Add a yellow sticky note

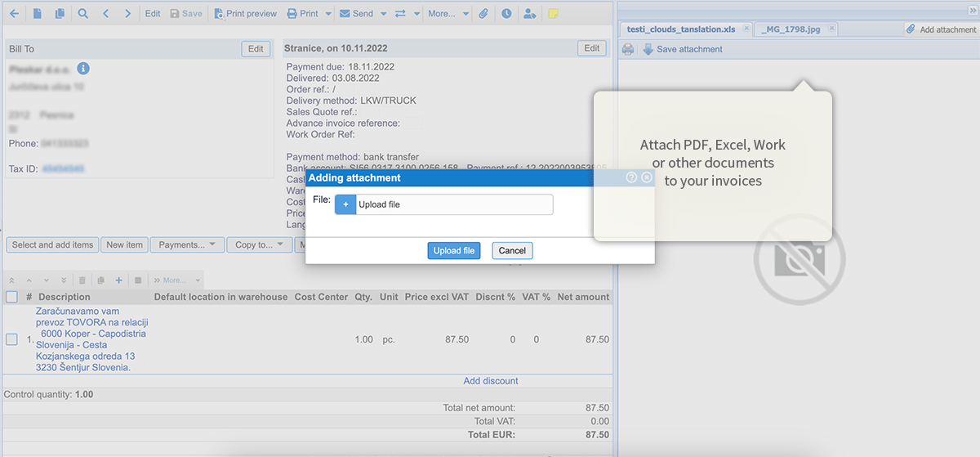(x=553, y=14)
